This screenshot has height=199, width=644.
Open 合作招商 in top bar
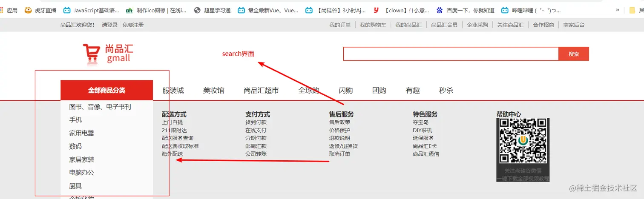pyautogui.click(x=543, y=25)
